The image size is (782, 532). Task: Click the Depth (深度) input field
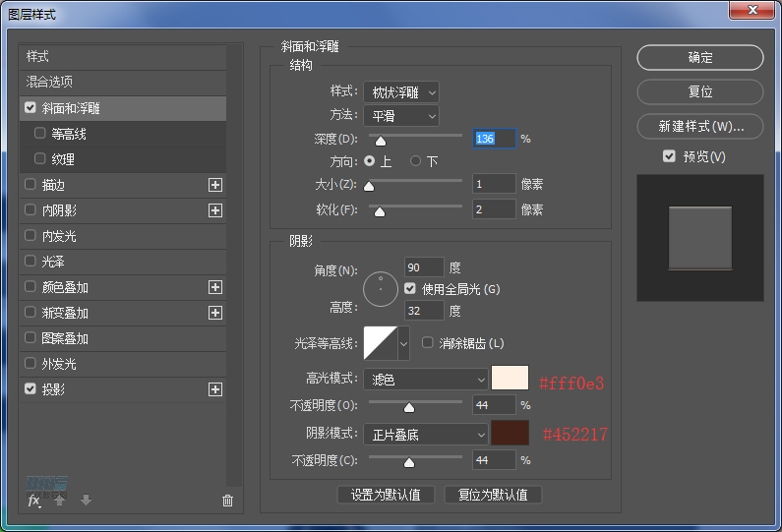click(494, 139)
